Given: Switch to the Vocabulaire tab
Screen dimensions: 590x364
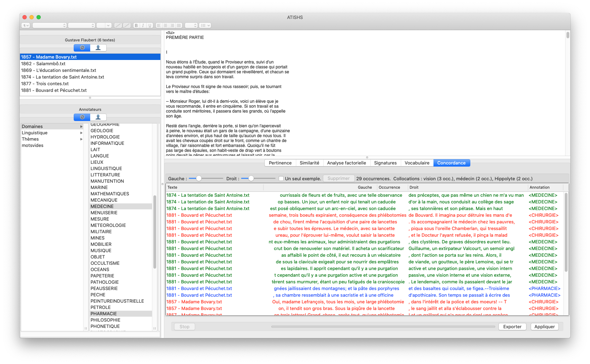Looking at the screenshot, I should pos(417,163).
